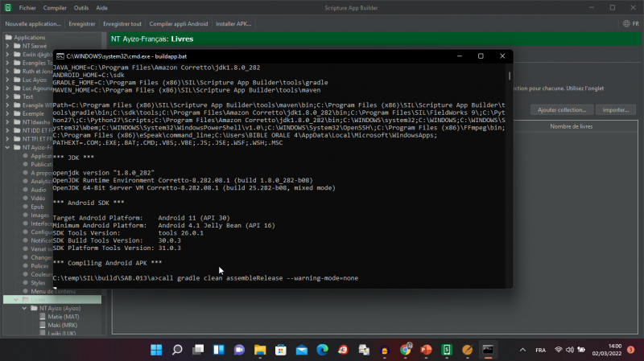Viewport: 644px width, 361px height.
Task: Open the Windows Start menu
Action: point(155,350)
